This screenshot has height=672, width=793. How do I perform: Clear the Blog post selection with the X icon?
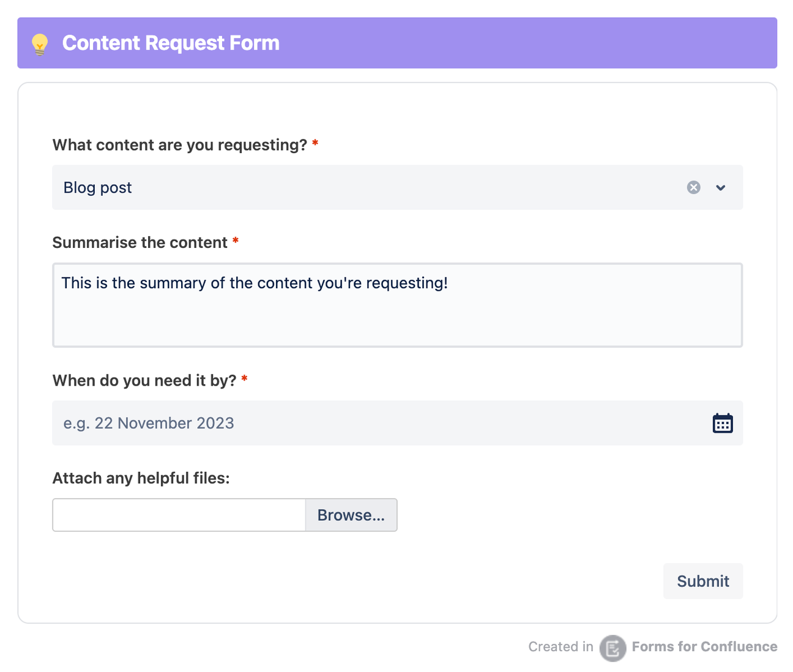click(x=693, y=187)
